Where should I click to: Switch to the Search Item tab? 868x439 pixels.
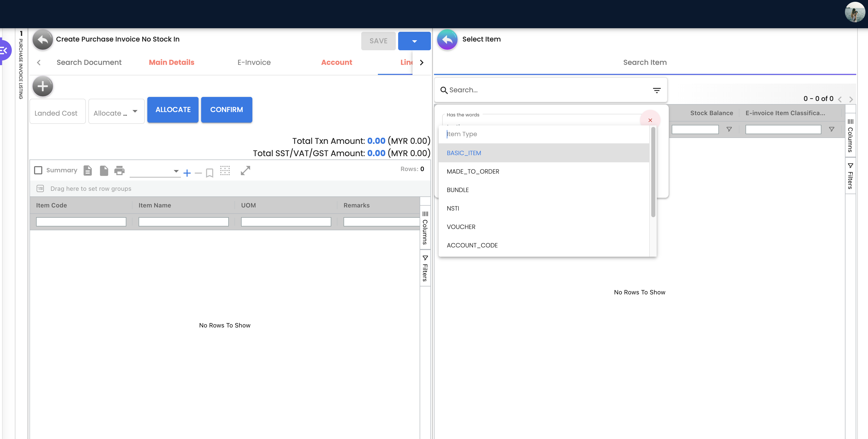pyautogui.click(x=645, y=62)
